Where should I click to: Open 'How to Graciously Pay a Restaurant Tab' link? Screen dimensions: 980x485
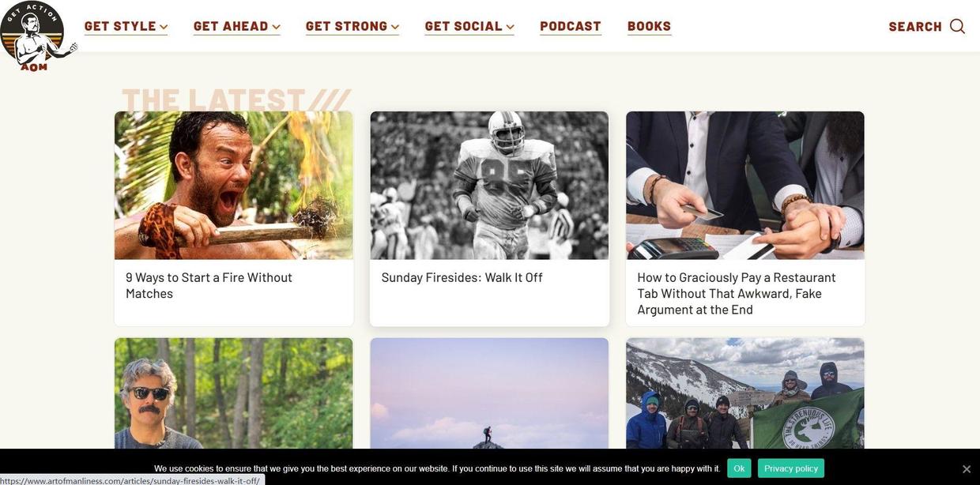coord(737,293)
